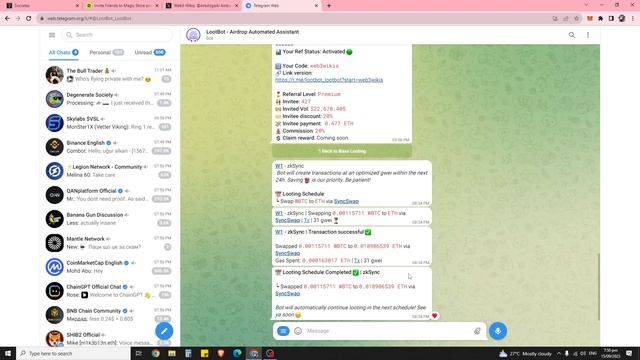
Task: Open the chat more options menu
Action: point(588,35)
